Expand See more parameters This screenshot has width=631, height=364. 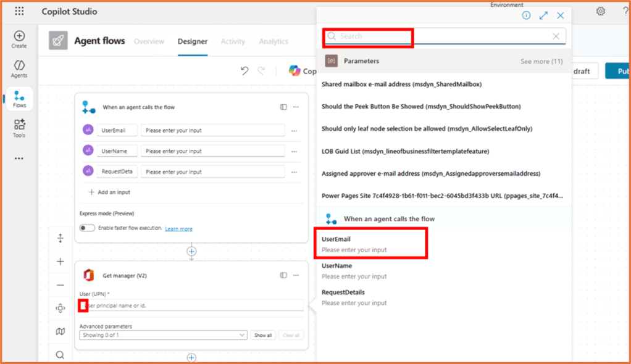[x=541, y=61]
